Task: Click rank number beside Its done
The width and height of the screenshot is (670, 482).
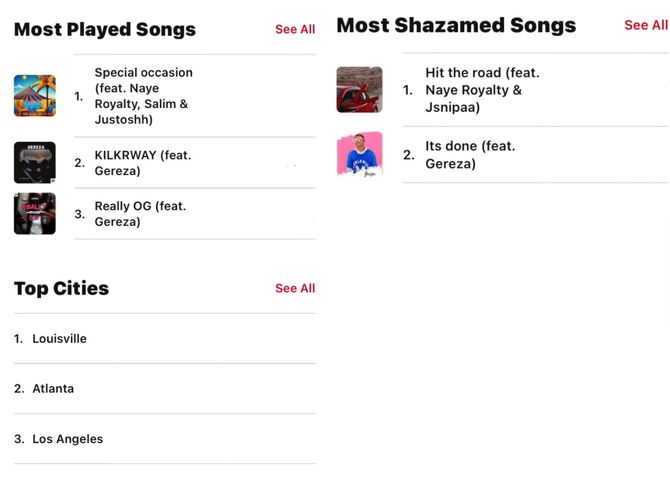Action: click(408, 155)
